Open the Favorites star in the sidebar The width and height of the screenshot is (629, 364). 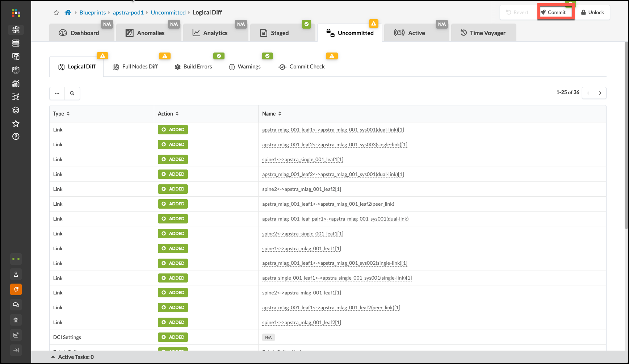point(16,124)
